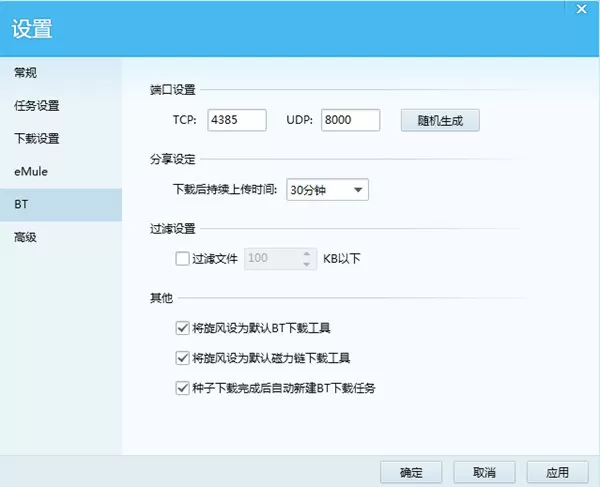Apply changes with 应用 button
Screen dimensions: 600x487
click(558, 472)
